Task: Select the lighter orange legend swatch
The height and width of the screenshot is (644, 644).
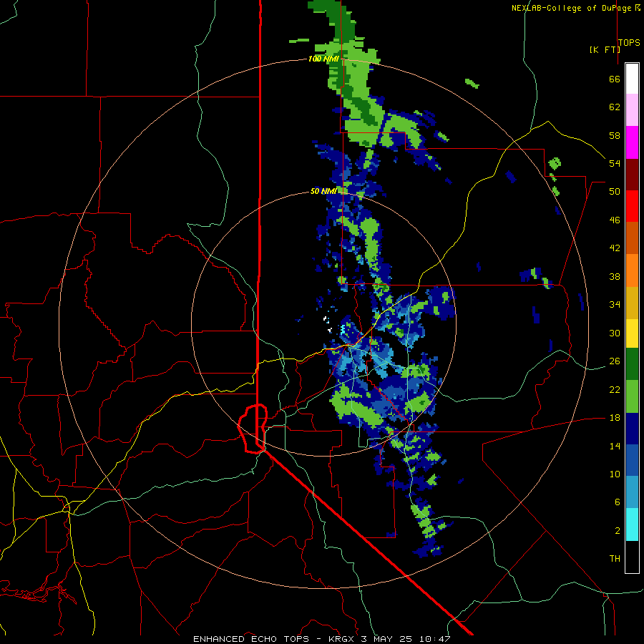Action: point(632,270)
